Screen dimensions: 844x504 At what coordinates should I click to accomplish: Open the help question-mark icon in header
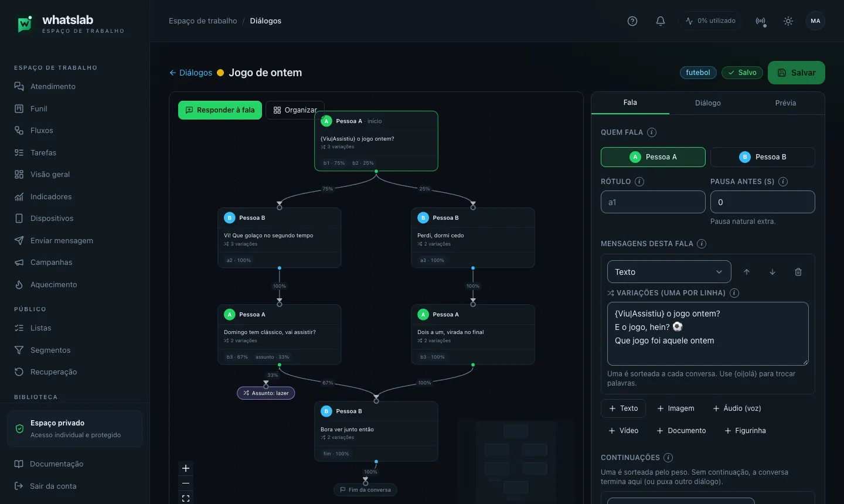pyautogui.click(x=632, y=21)
